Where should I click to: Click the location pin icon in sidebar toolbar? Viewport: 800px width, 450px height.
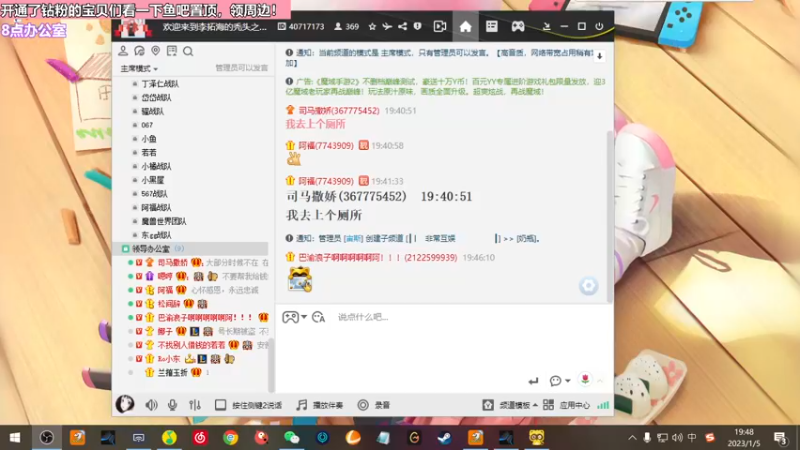[x=156, y=51]
